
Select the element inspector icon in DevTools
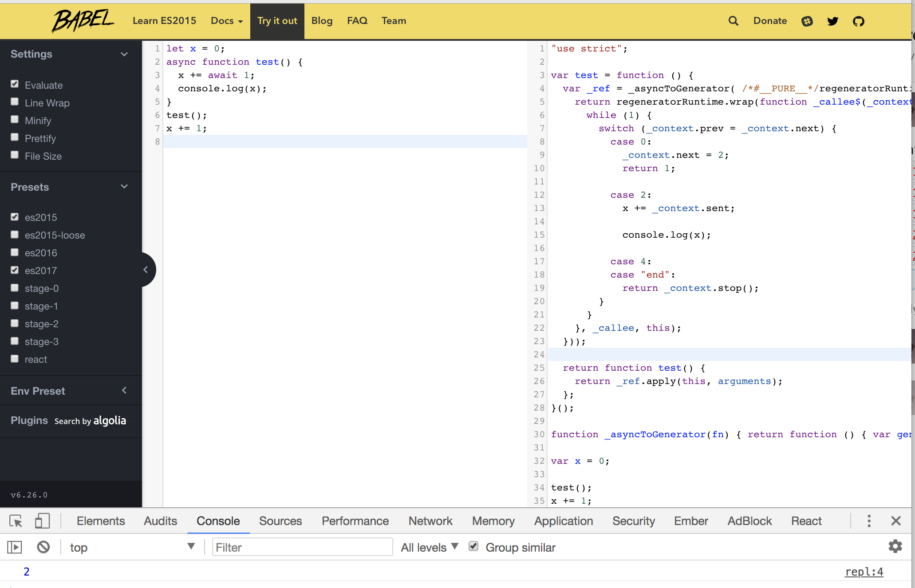click(x=15, y=521)
